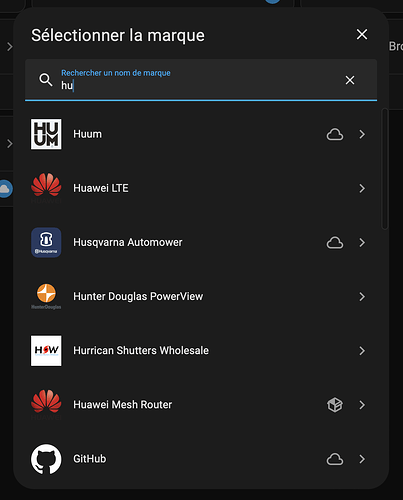Click the search magnifier icon
403x500 pixels.
point(46,80)
